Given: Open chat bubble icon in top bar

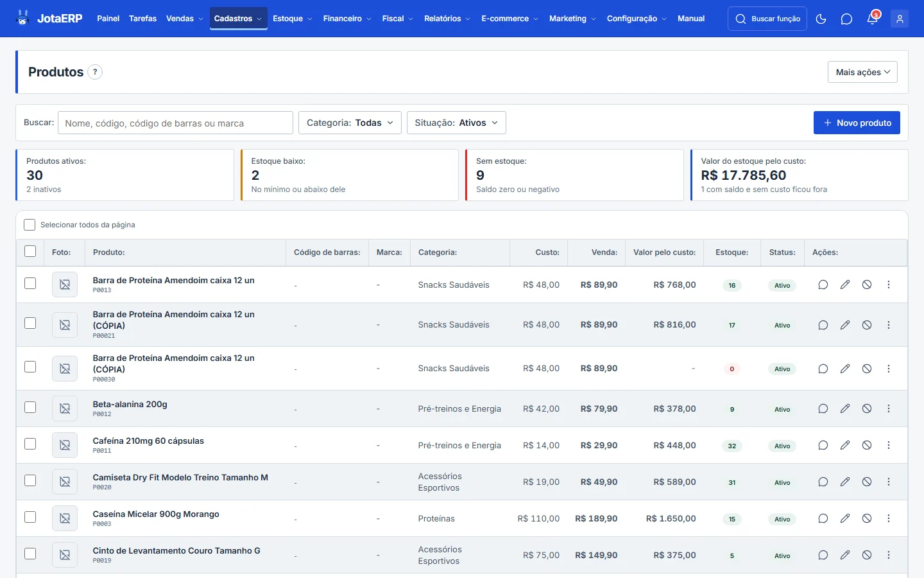Looking at the screenshot, I should (x=846, y=19).
